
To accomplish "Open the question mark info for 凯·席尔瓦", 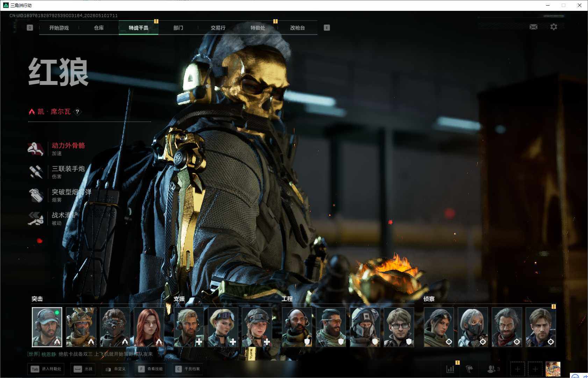I will click(x=77, y=112).
